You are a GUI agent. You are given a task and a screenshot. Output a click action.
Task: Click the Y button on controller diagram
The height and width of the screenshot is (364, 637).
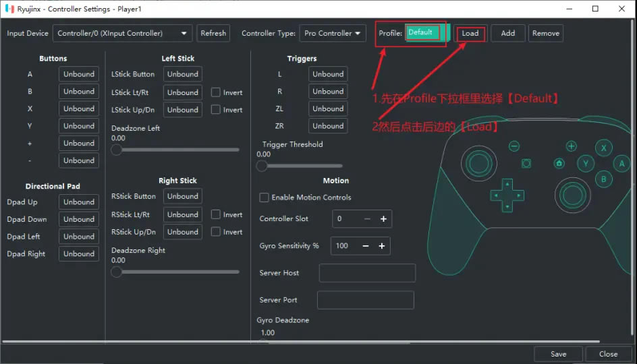(x=586, y=164)
